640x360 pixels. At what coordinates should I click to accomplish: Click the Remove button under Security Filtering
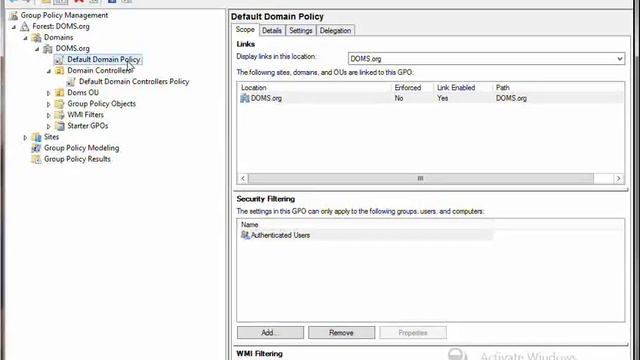[341, 333]
